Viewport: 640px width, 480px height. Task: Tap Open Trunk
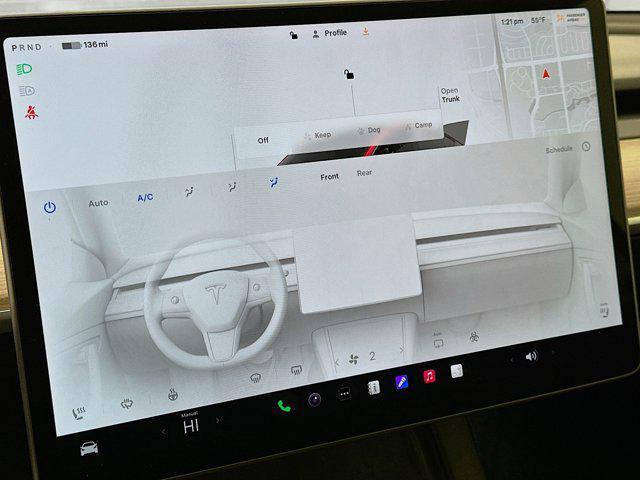(450, 95)
